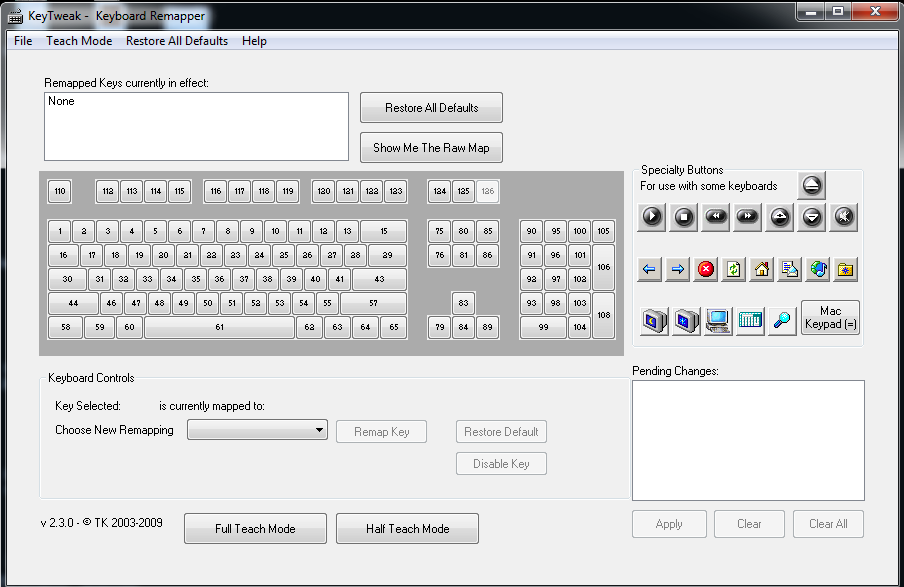Image resolution: width=904 pixels, height=587 pixels.
Task: Select the Home house icon
Action: click(762, 269)
